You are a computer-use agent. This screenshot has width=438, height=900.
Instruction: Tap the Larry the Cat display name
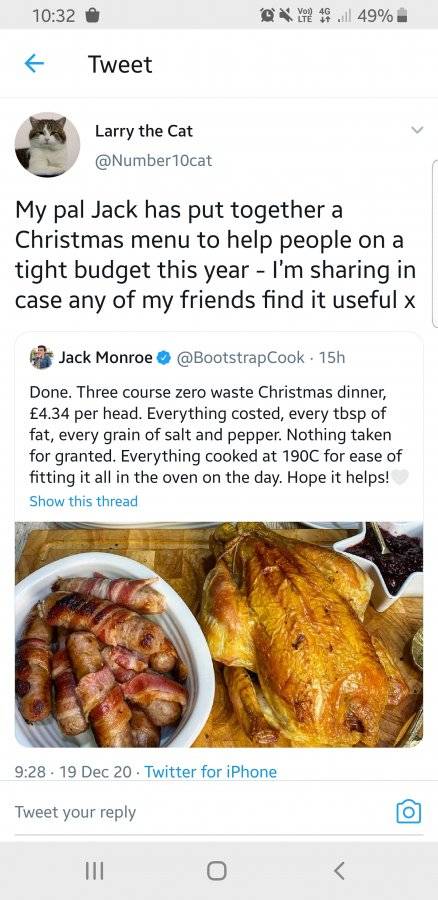click(144, 131)
